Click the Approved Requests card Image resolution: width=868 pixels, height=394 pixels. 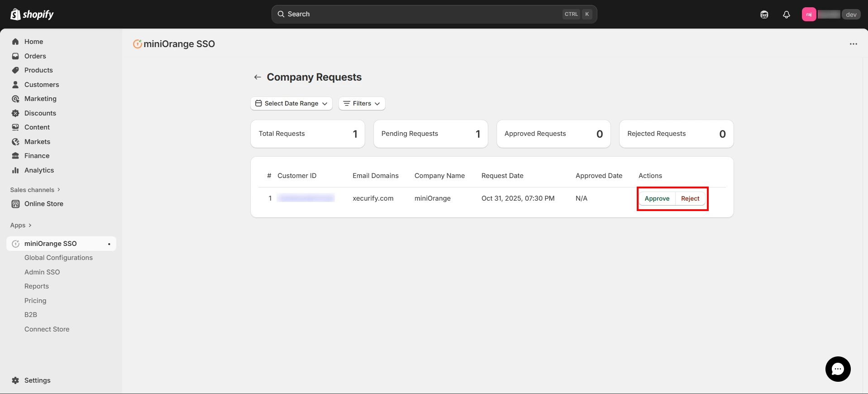(x=553, y=134)
